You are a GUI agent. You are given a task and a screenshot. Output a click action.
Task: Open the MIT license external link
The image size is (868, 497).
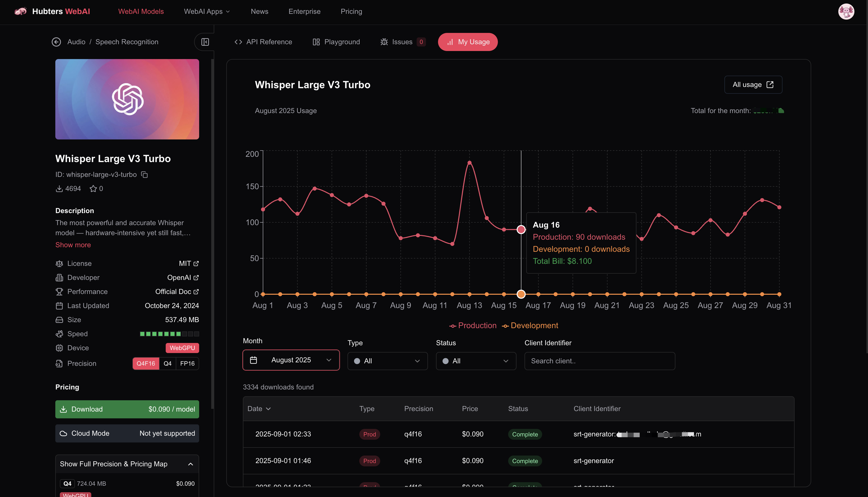189,264
